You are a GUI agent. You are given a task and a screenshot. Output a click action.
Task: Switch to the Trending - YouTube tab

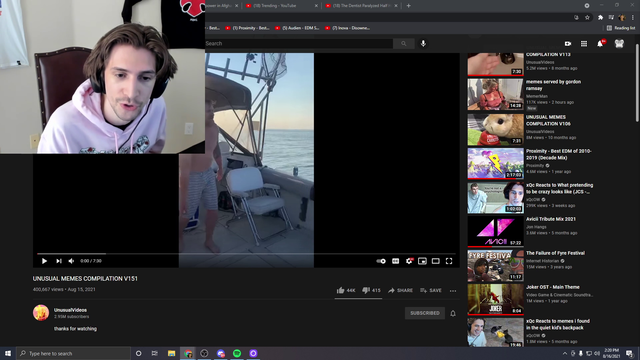(280, 6)
